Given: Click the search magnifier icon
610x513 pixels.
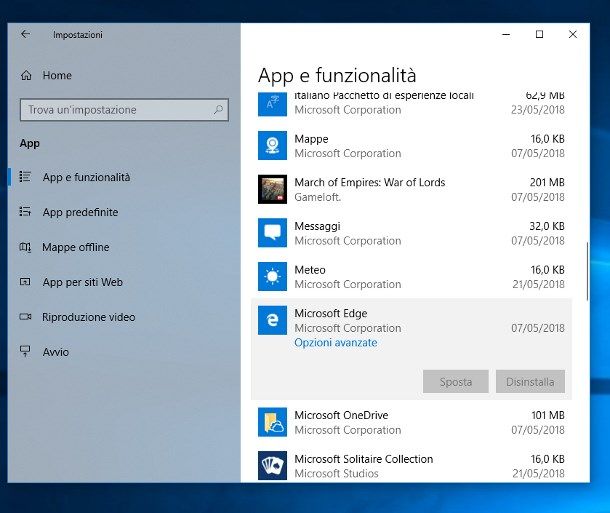Looking at the screenshot, I should tap(218, 110).
